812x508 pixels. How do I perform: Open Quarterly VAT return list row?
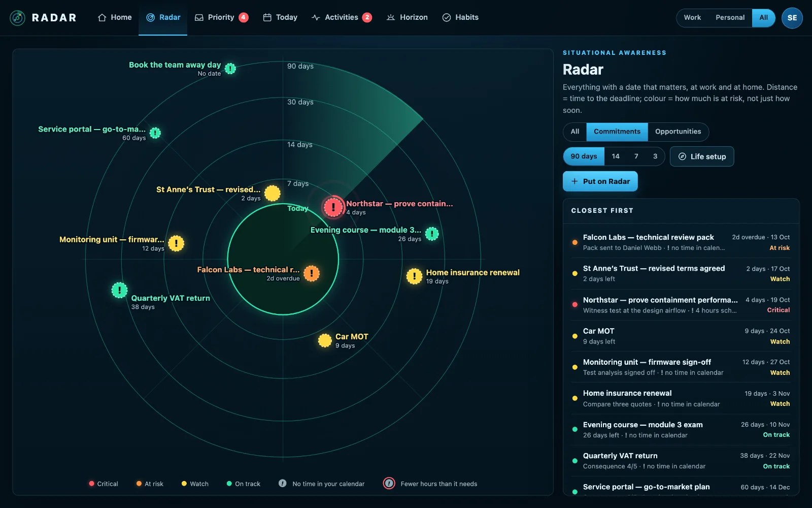(681, 461)
